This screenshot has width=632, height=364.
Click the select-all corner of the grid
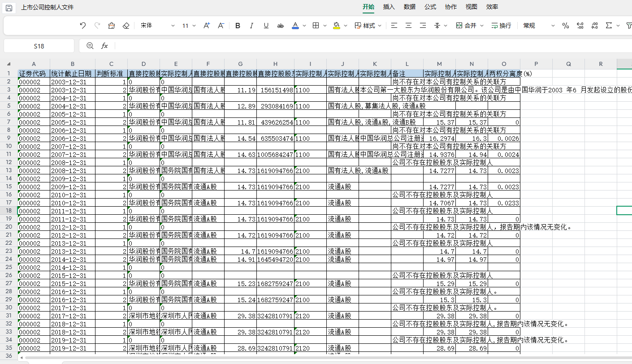(9, 64)
